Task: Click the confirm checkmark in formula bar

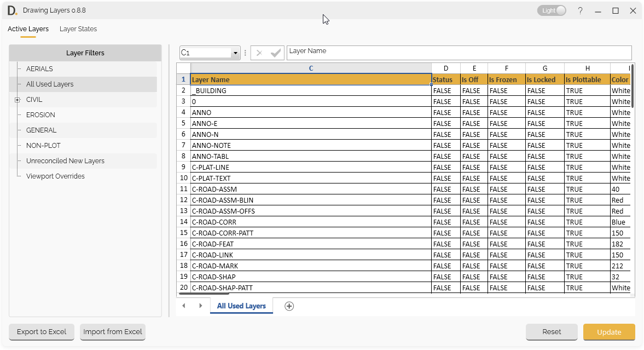Action: click(276, 53)
